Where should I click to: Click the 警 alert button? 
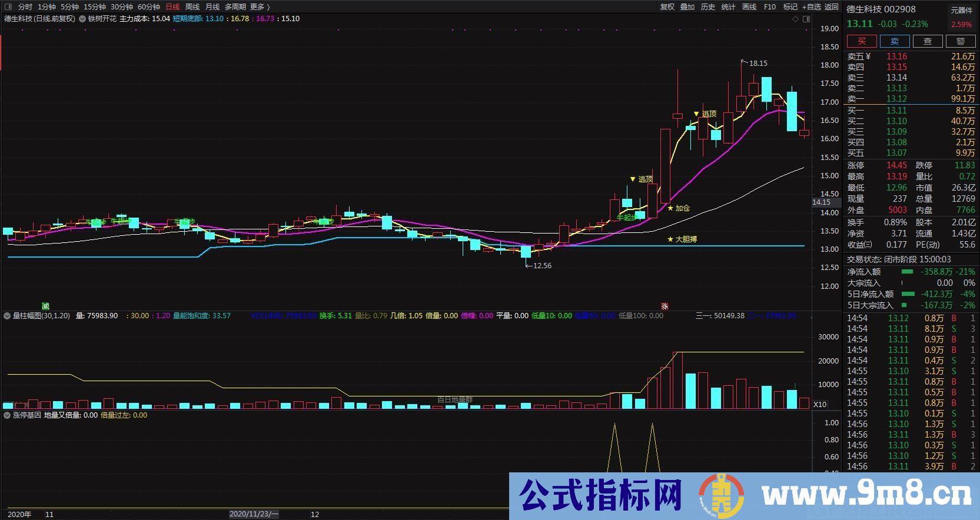[961, 41]
